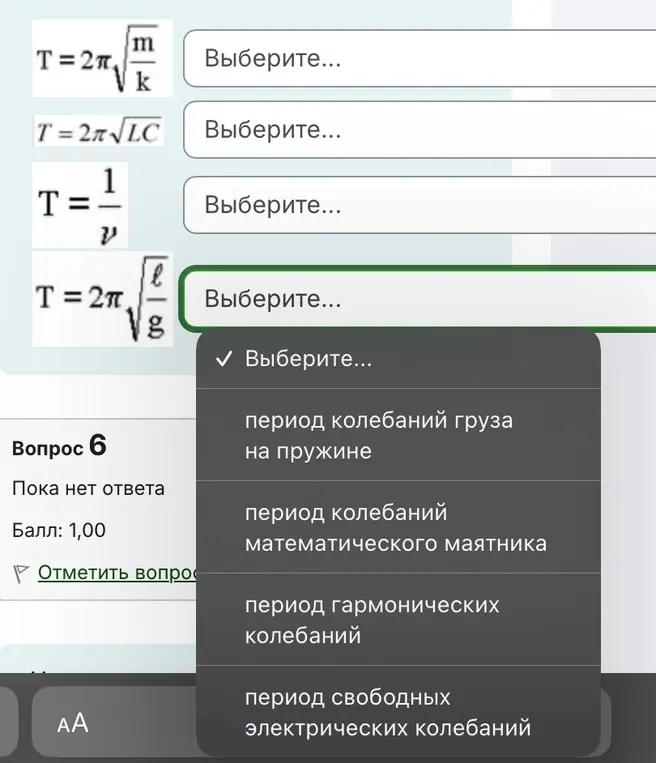Choose 'период гармонических колебаний' option
This screenshot has height=763, width=656.
398,620
